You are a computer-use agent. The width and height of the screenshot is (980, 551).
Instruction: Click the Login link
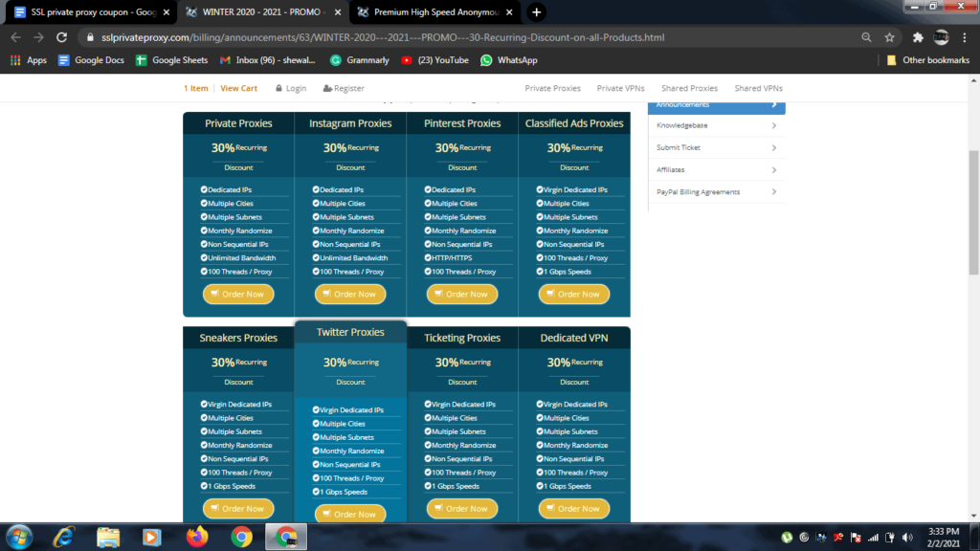tap(291, 88)
